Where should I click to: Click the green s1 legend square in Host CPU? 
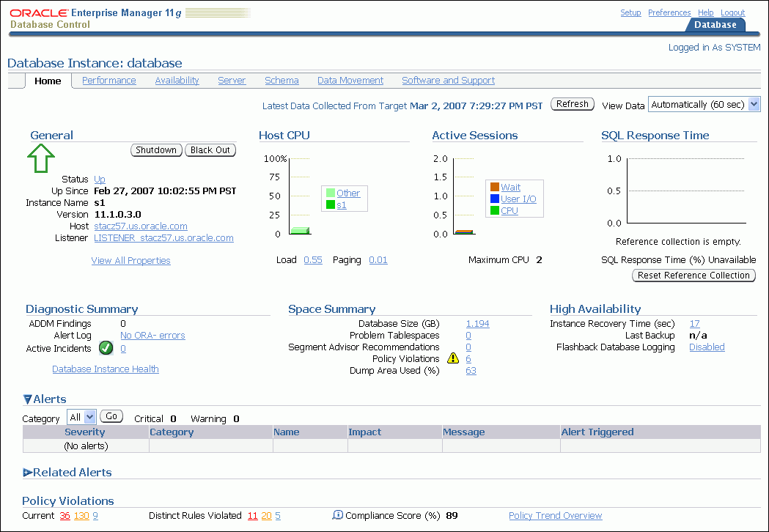(329, 204)
